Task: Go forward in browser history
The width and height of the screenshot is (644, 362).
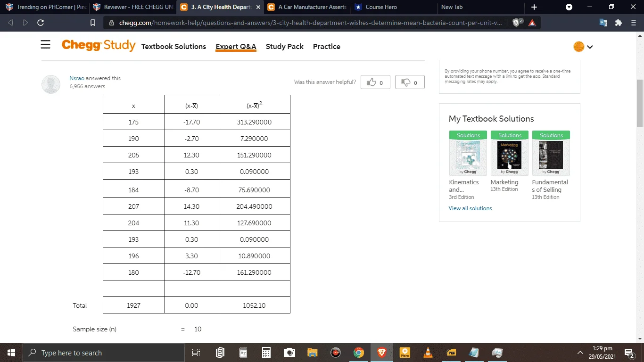Action: 25,23
